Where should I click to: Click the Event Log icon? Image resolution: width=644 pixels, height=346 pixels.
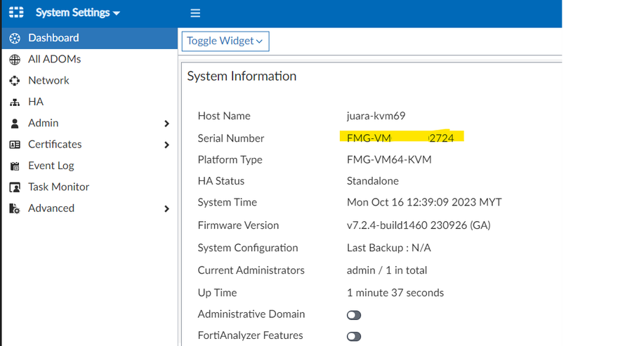pos(15,166)
